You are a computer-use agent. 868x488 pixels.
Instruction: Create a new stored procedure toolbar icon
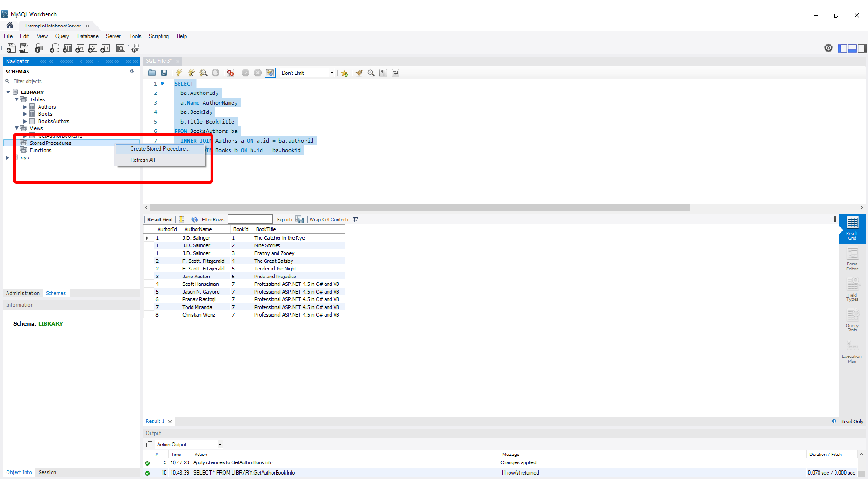click(93, 48)
